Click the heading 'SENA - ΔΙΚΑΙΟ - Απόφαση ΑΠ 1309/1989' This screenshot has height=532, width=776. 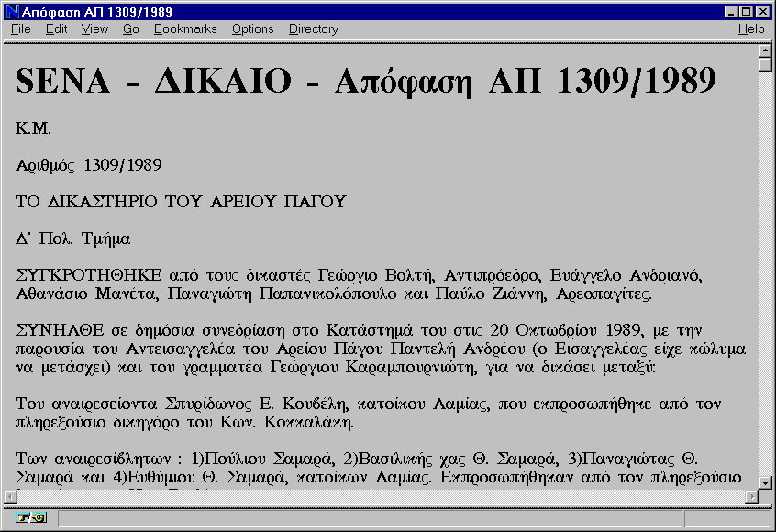tap(366, 82)
